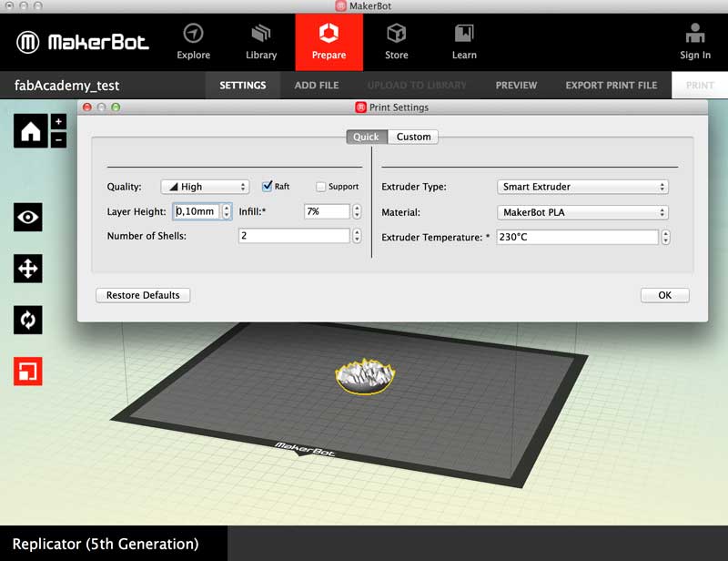Click PREVIEW in the toolbar
The height and width of the screenshot is (561, 728).
(x=516, y=85)
